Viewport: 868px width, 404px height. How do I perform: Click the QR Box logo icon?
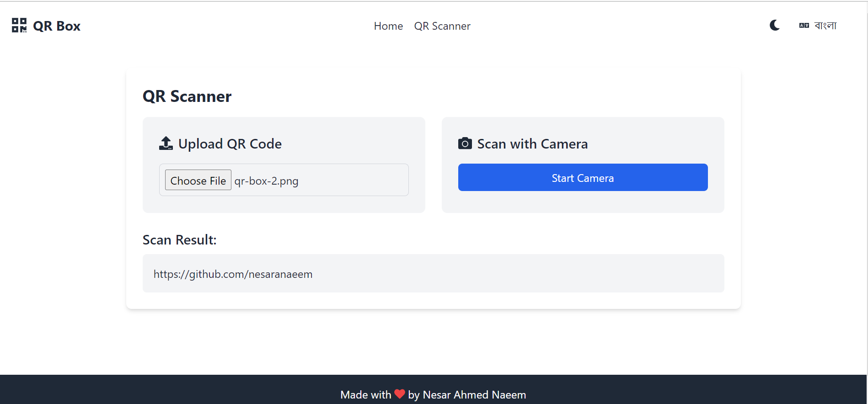(x=19, y=26)
